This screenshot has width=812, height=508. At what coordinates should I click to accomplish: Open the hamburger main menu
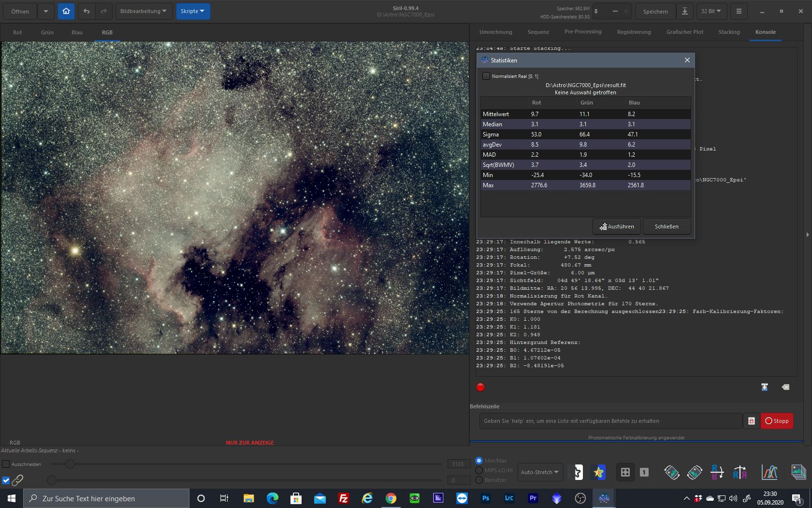point(739,11)
